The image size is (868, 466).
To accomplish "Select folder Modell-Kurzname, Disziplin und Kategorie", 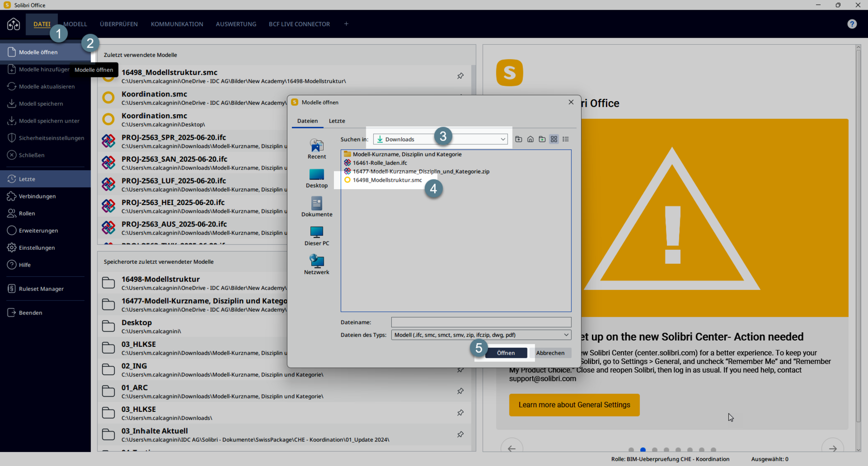I will click(x=403, y=154).
